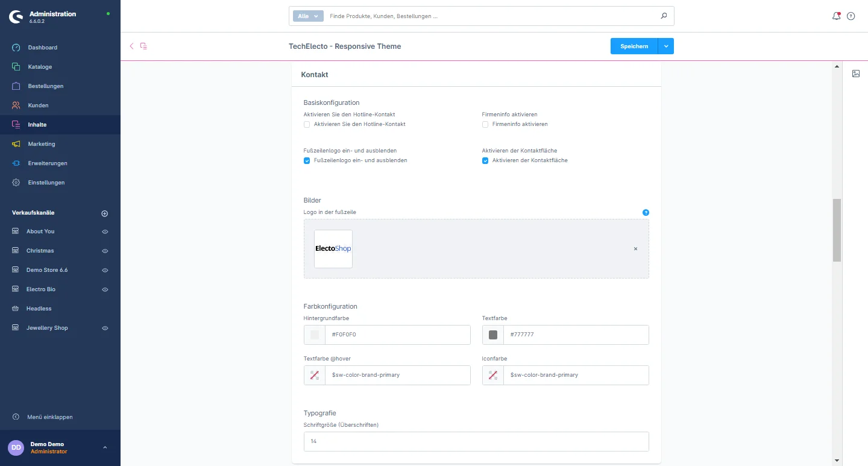Open the 'Alle' search filter dropdown

pos(308,16)
